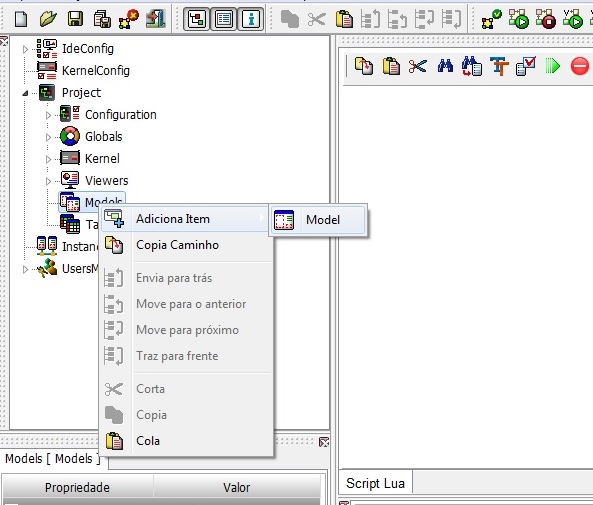Collapse the Project tree node
Image resolution: width=593 pixels, height=505 pixels.
click(x=25, y=93)
